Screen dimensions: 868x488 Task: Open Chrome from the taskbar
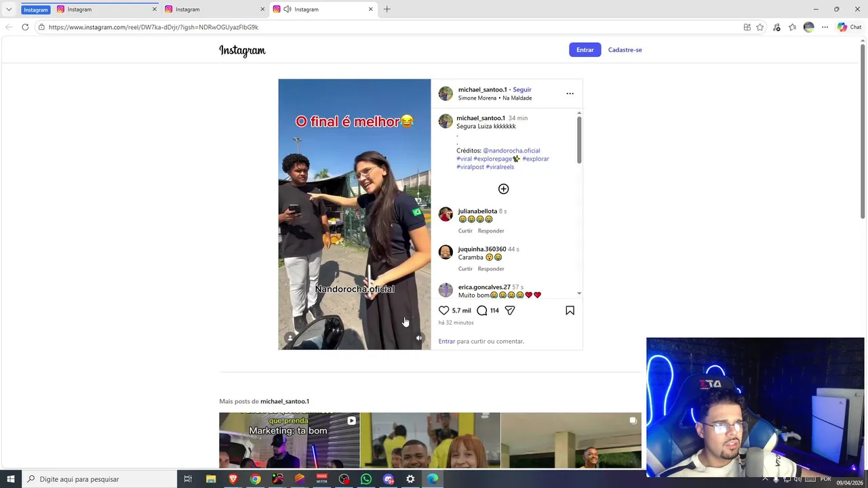pos(255,479)
